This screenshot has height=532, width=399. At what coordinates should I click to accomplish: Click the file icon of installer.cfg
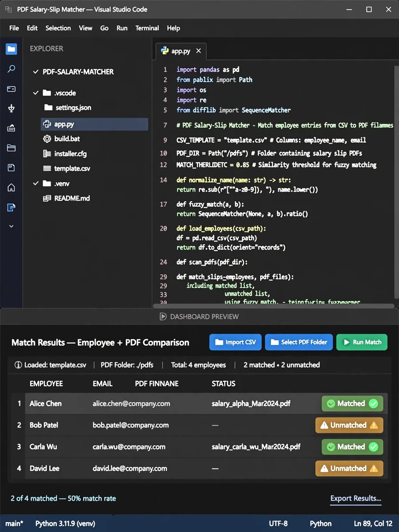click(47, 154)
